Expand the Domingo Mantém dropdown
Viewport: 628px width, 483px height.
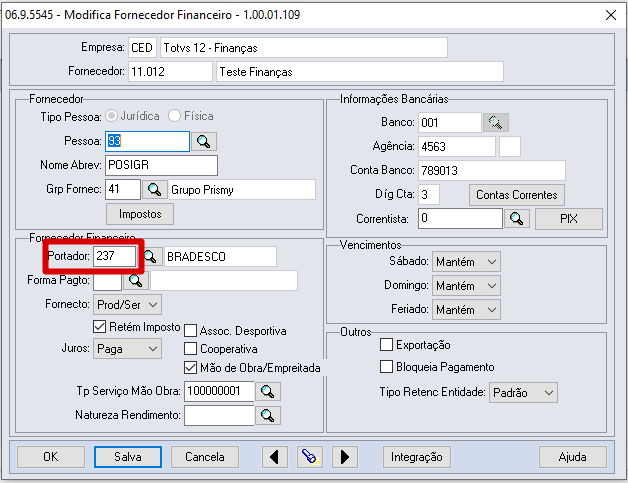point(466,286)
